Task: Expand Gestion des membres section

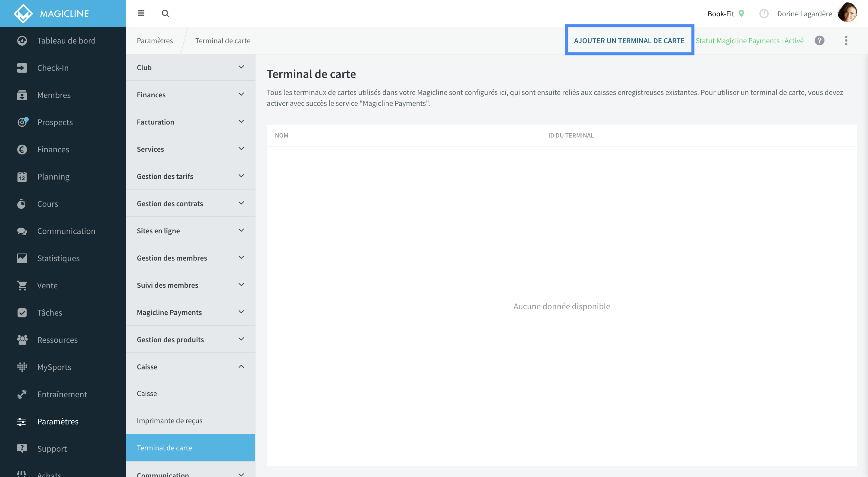Action: click(190, 258)
